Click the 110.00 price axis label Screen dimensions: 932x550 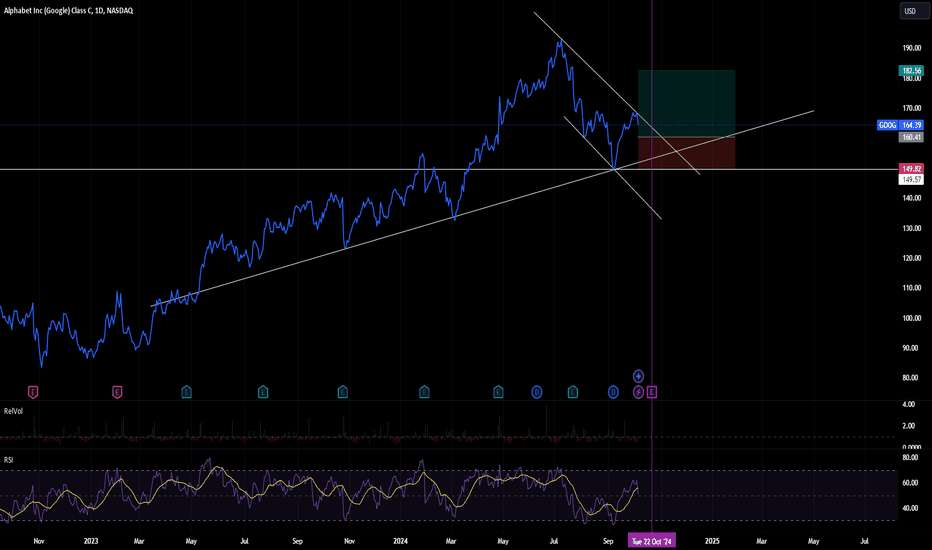[911, 288]
